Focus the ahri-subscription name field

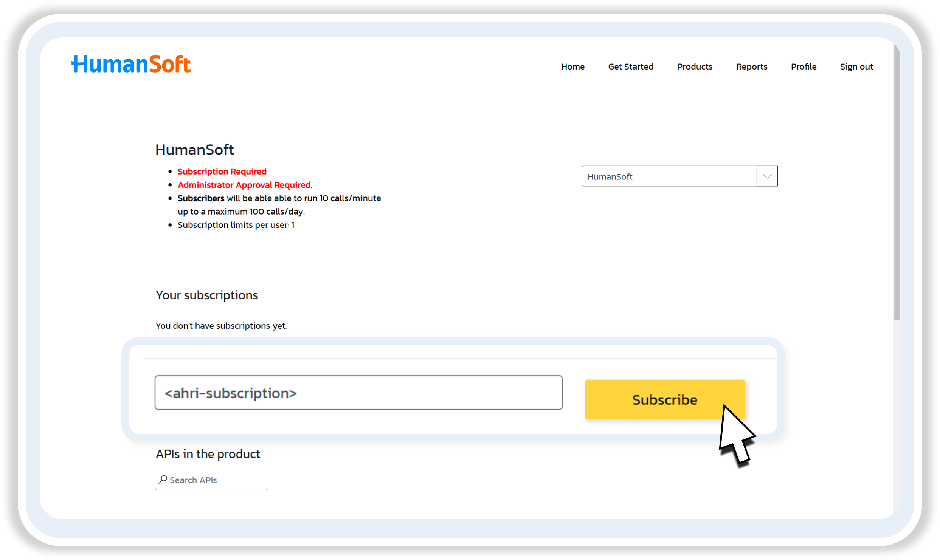pyautogui.click(x=358, y=393)
